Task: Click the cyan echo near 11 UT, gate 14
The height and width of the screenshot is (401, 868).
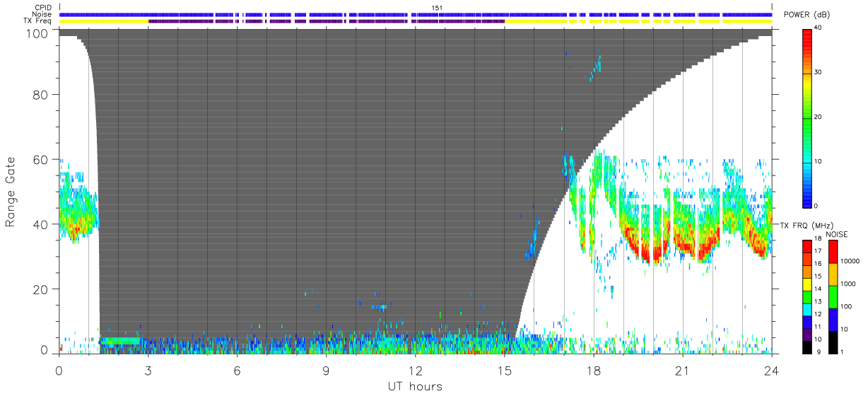Action: (382, 307)
